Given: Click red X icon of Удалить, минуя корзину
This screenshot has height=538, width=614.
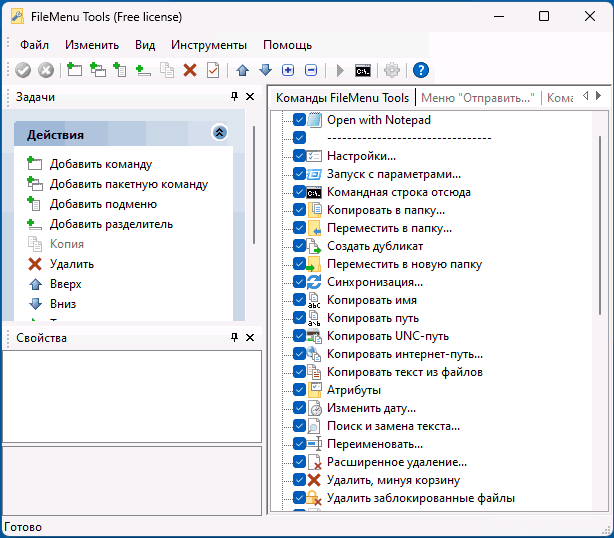Looking at the screenshot, I should pyautogui.click(x=314, y=480).
